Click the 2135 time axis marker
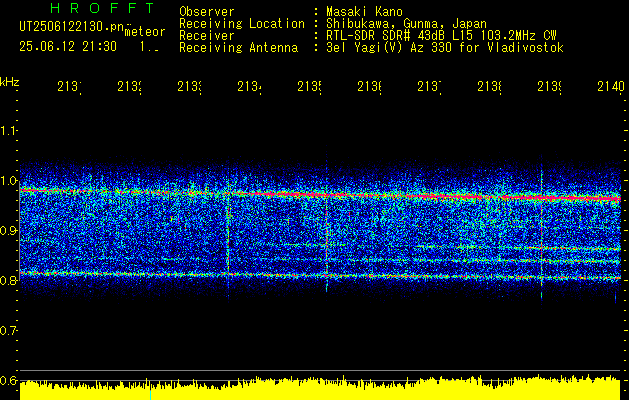Image resolution: width=629 pixels, height=400 pixels. pos(309,86)
